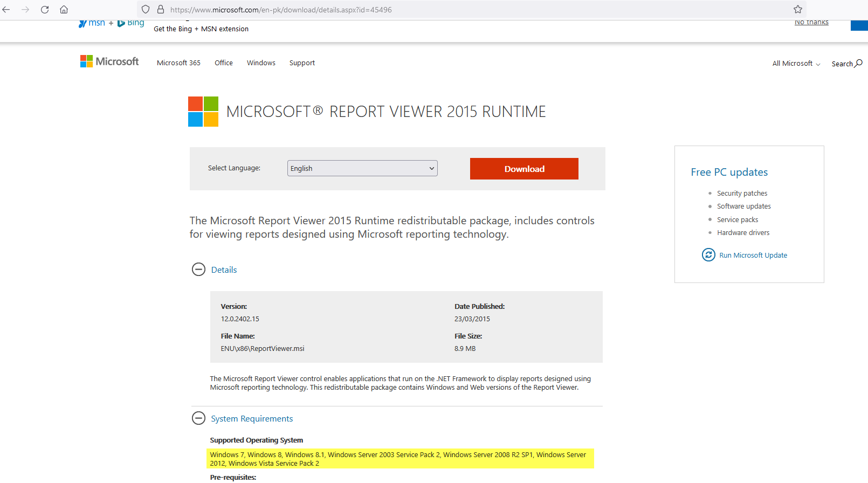The width and height of the screenshot is (868, 483).
Task: Bookmark page with star icon
Action: [798, 10]
